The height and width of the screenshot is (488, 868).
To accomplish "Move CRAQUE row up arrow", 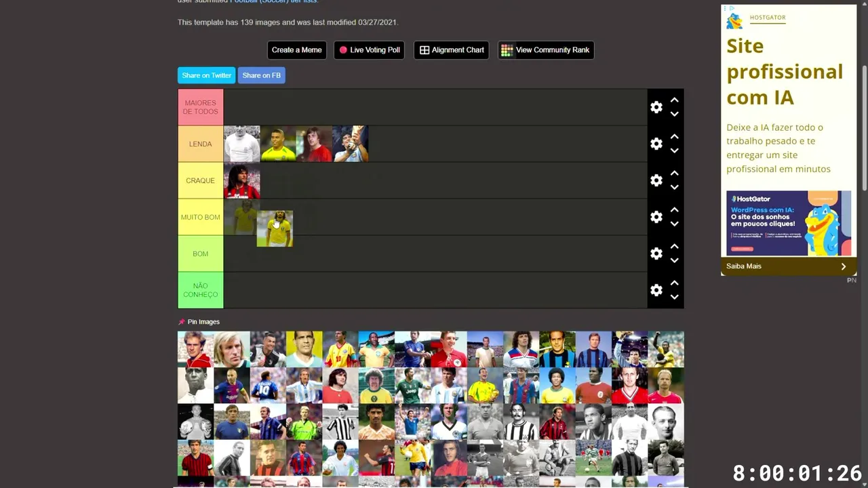I will tap(674, 173).
